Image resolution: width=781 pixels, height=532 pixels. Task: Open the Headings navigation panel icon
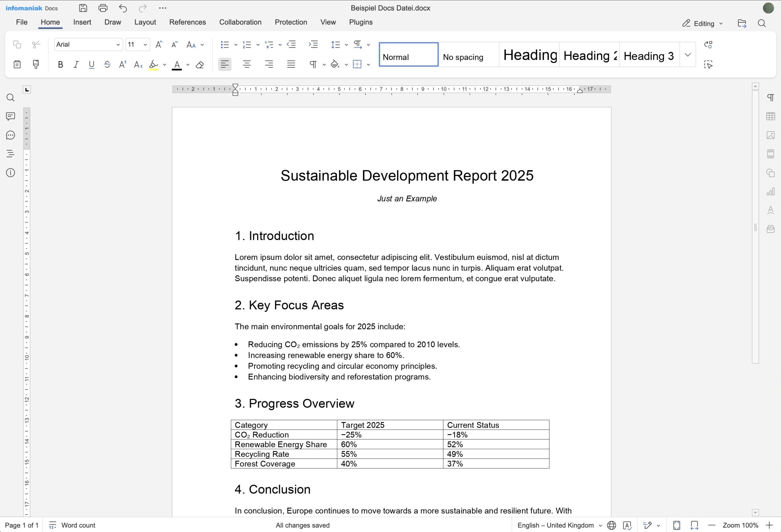[x=10, y=154]
